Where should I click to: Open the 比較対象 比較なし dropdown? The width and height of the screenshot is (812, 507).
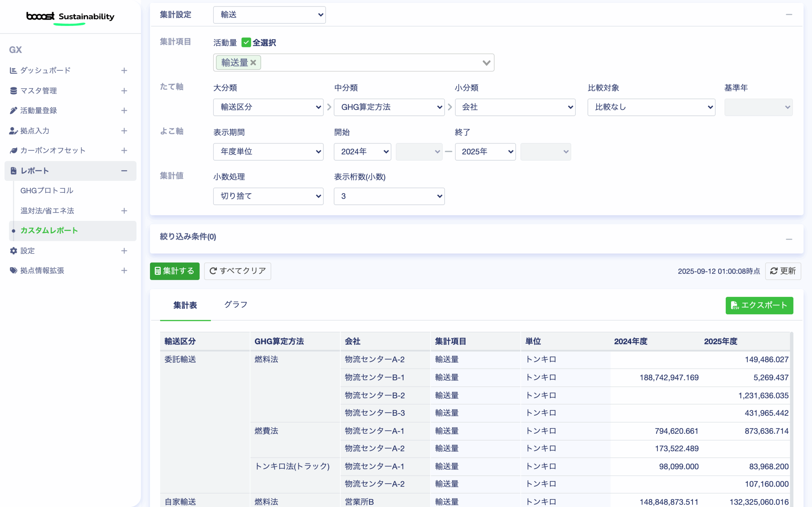pos(651,107)
